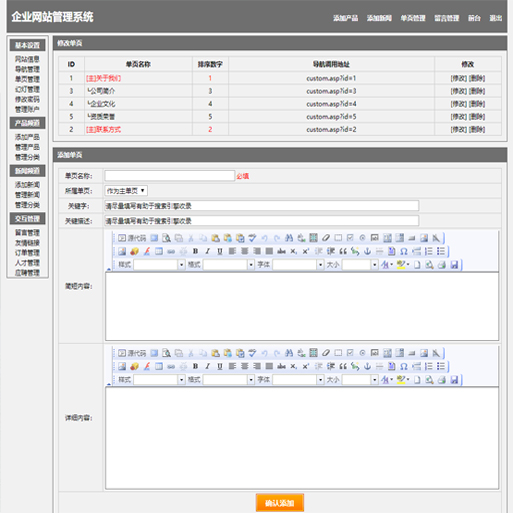Image resolution: width=513 pixels, height=513 pixels.
Task: Toggle 源代码 source view in the 简短内容 editor
Action: pos(132,238)
